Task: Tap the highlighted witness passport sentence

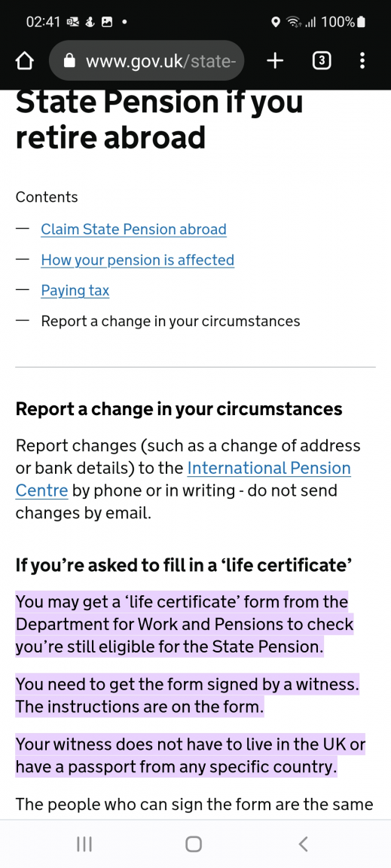Action: click(x=191, y=756)
